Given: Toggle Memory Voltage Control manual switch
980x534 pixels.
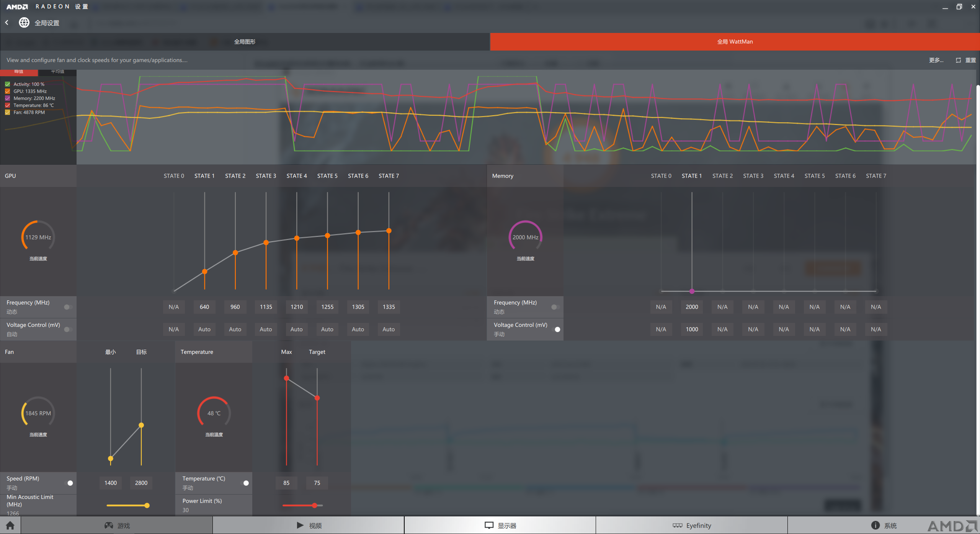Looking at the screenshot, I should click(x=556, y=329).
